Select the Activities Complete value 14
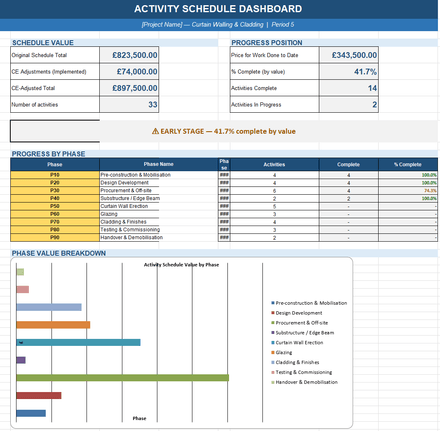The height and width of the screenshot is (431, 440). [349, 88]
